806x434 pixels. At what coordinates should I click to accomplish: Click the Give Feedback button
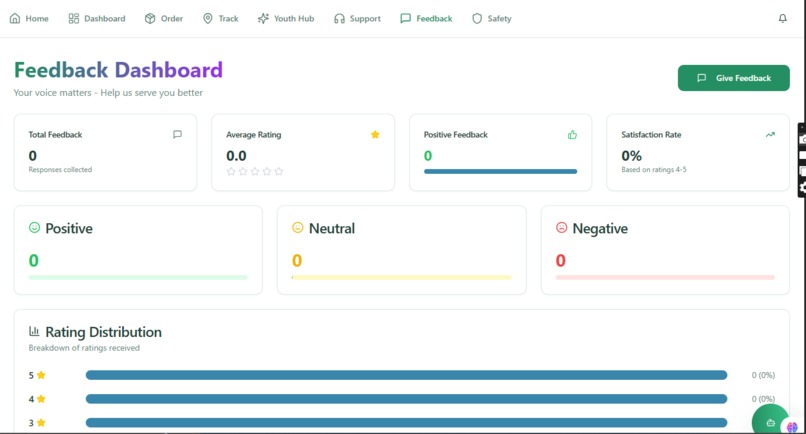point(734,78)
